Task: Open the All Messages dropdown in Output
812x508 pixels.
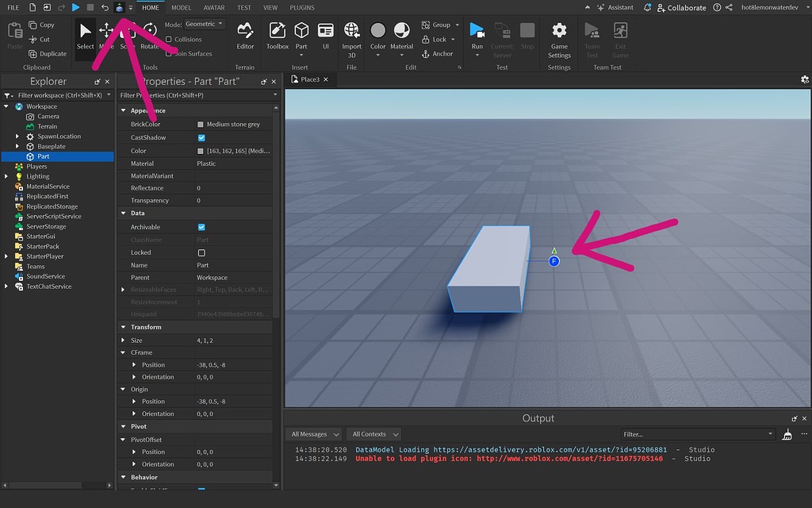Action: (313, 433)
